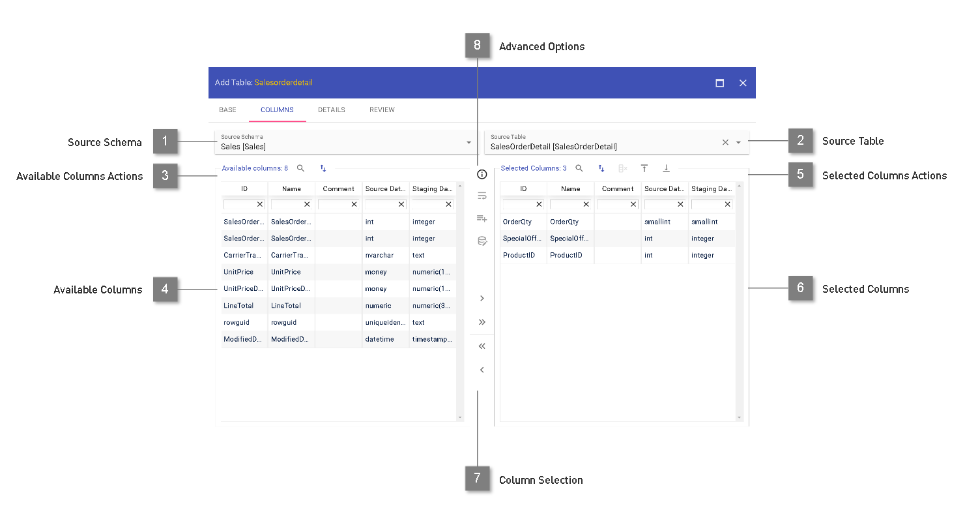980x521 pixels.
Task: Click the Available Columns vertical scrollbar
Action: pos(460,300)
